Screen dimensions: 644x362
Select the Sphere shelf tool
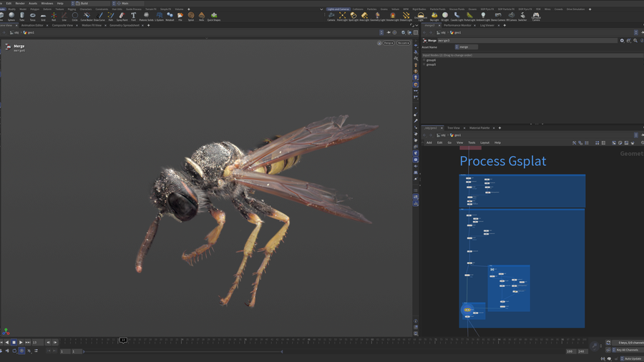11,16
